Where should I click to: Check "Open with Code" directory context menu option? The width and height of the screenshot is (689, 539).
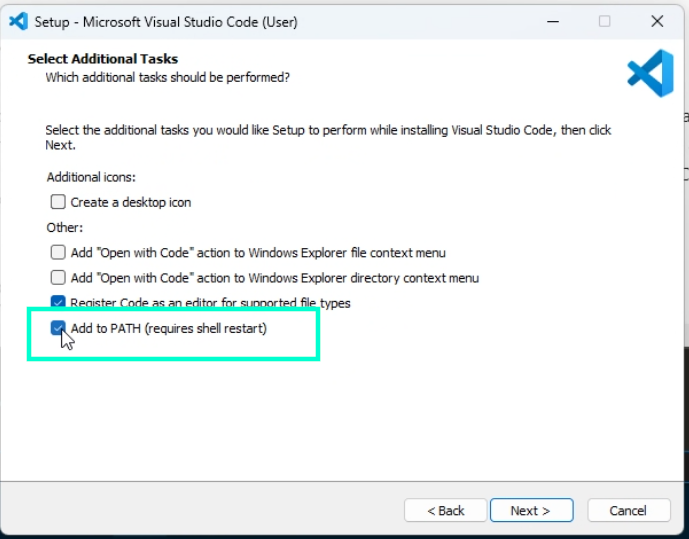pos(58,278)
